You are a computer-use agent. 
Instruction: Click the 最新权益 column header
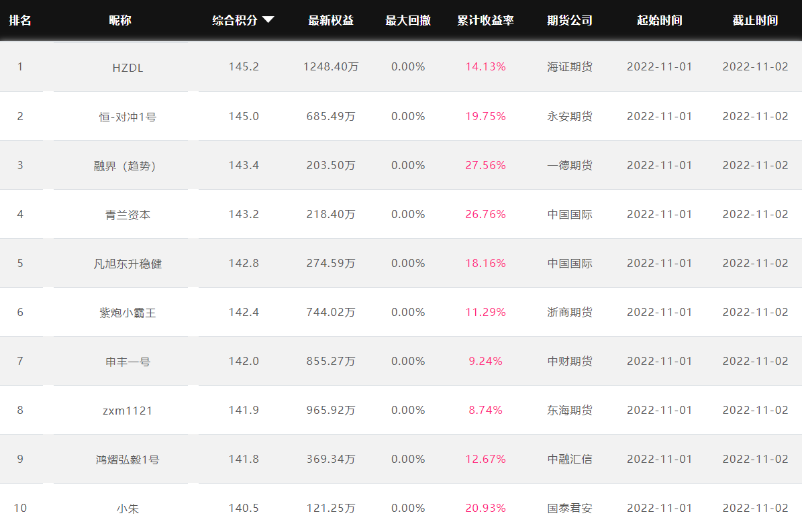click(331, 20)
